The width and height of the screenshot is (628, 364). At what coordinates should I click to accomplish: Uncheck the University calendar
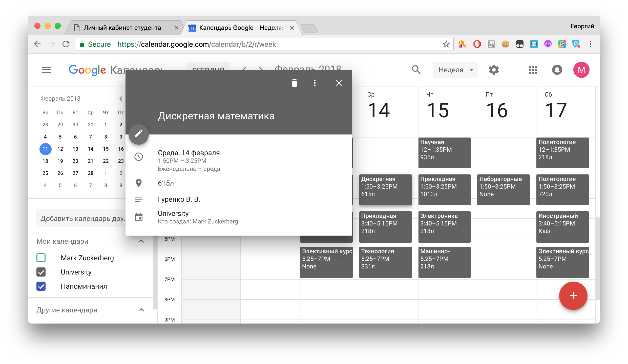pos(41,272)
